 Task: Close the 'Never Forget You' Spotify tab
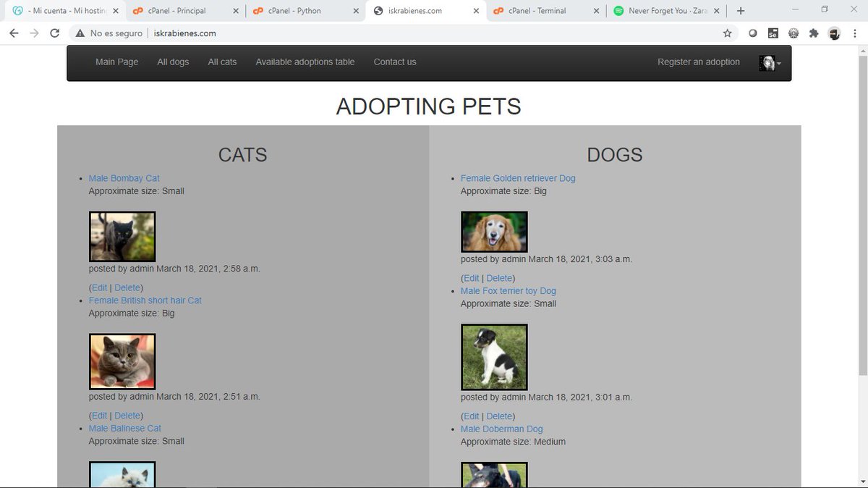(717, 11)
